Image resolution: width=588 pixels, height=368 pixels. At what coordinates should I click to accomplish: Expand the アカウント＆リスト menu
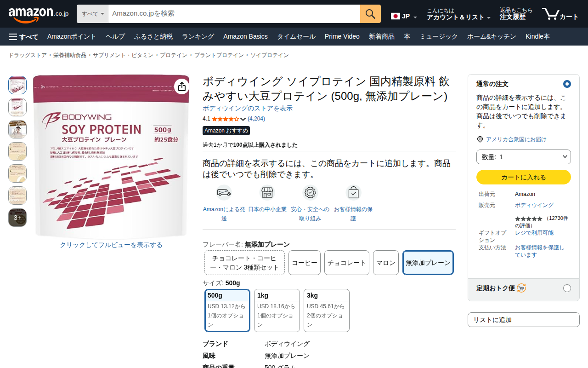458,14
